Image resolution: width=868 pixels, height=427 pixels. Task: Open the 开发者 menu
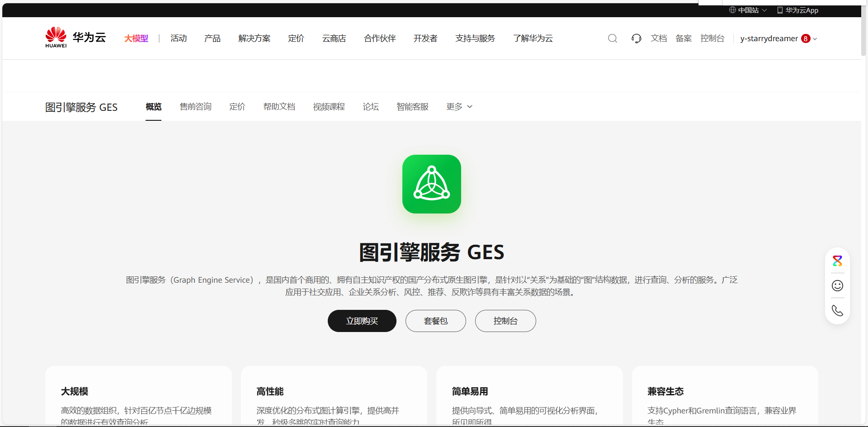coord(425,38)
